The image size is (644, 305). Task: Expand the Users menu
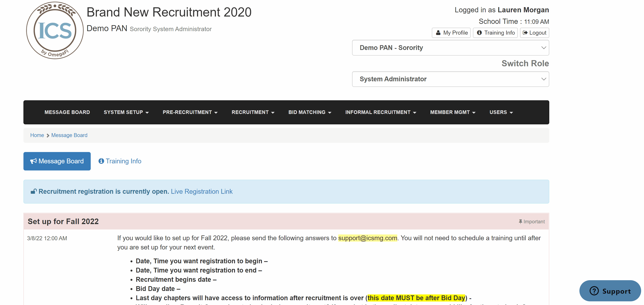click(x=501, y=112)
